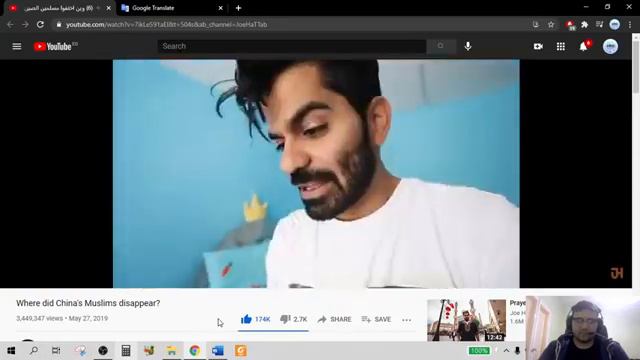This screenshot has height=360, width=640.
Task: Click the video title 'Where did China's Muslims disappear?'
Action: pos(88,303)
